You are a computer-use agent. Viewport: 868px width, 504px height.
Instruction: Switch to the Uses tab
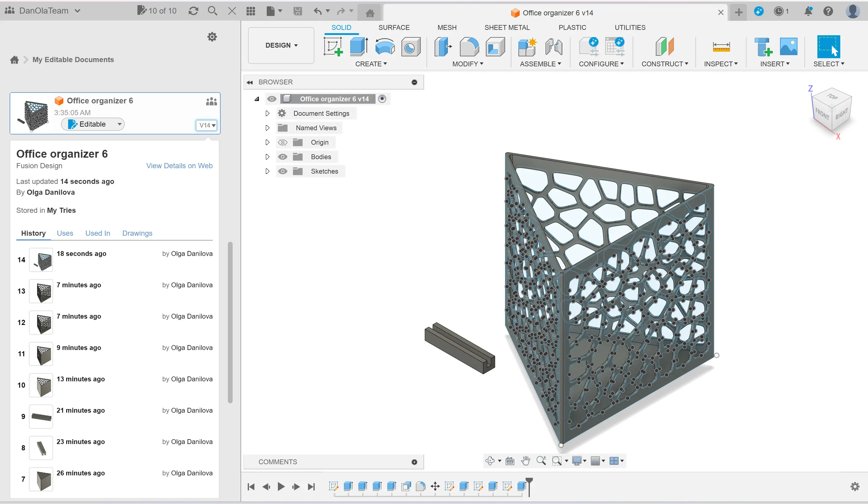pos(65,233)
